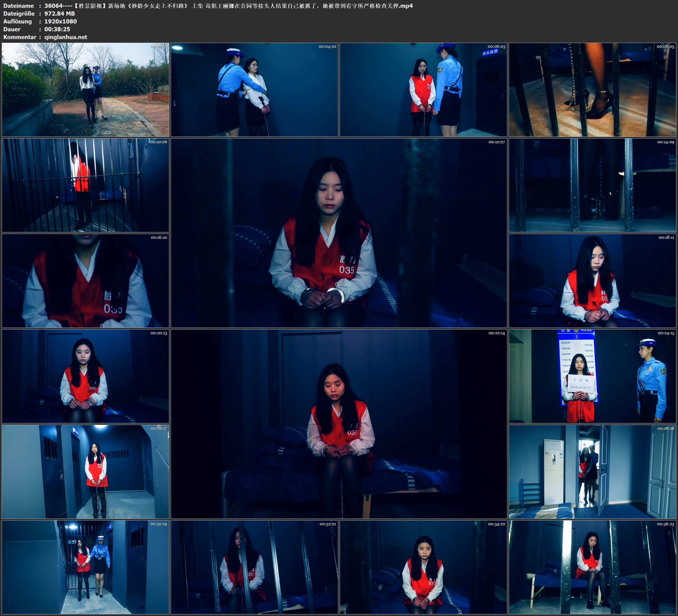Select the 00:24:15 height chart frame

point(593,376)
